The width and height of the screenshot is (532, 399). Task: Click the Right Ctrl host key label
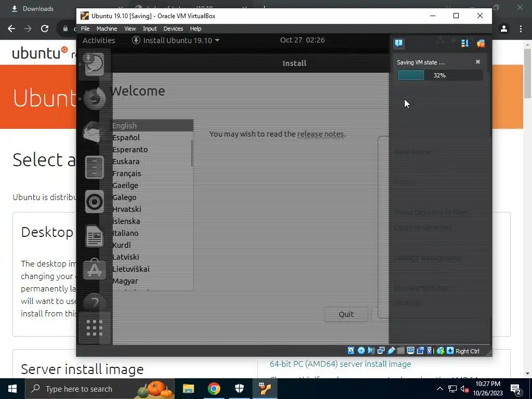467,351
